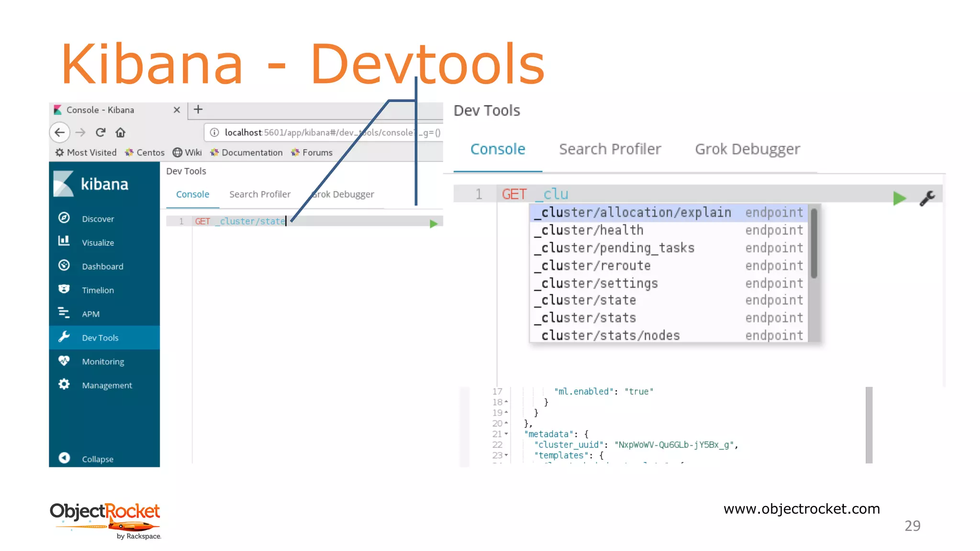Collapse the metadata block on line 21
Image resolution: width=980 pixels, height=551 pixels.
point(506,434)
